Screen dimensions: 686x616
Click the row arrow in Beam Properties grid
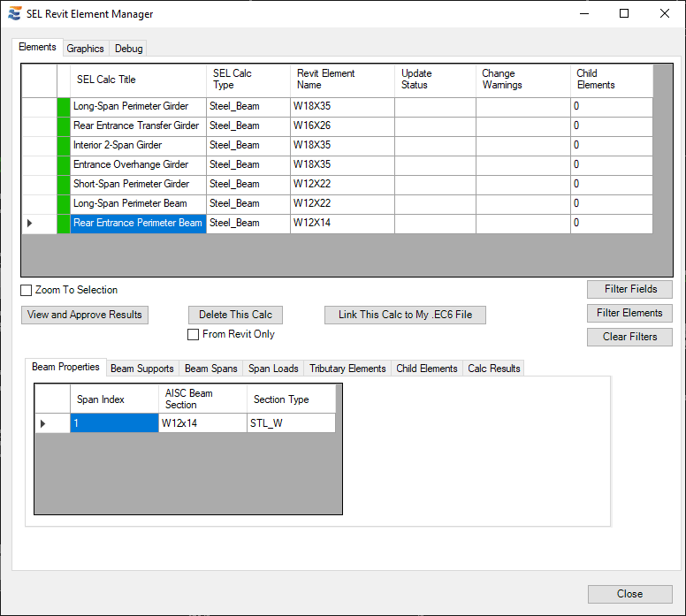click(42, 424)
